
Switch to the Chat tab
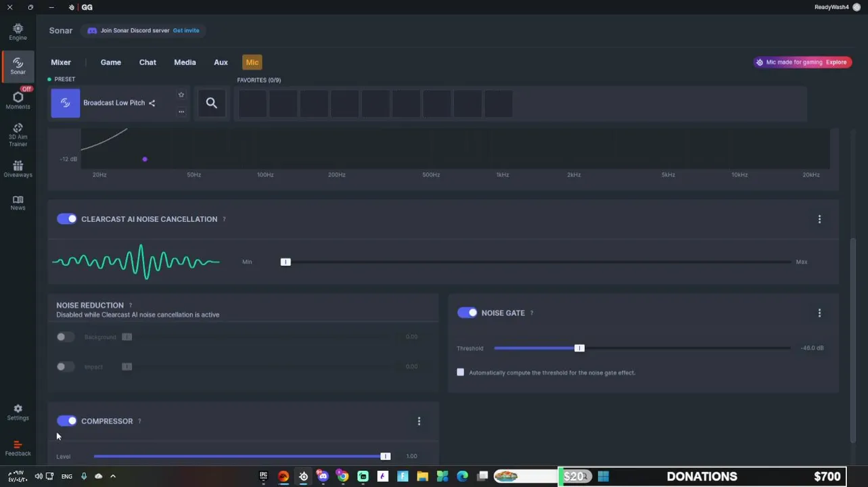click(147, 62)
